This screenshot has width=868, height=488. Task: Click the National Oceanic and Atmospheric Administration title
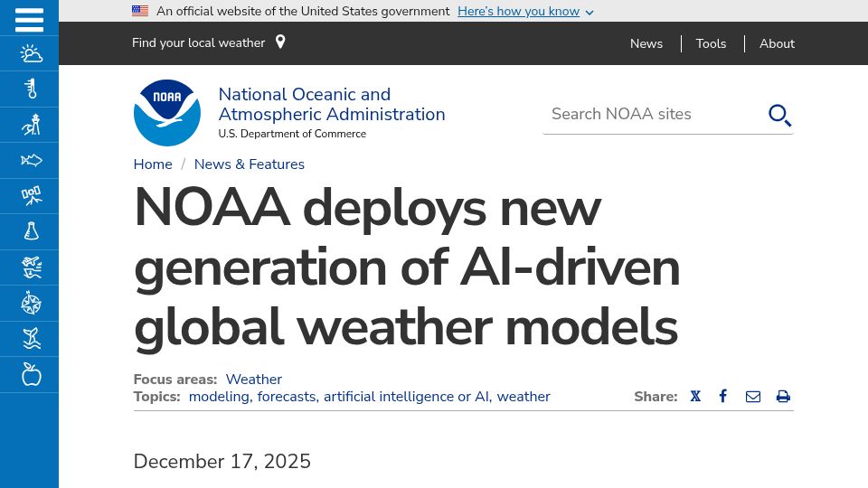click(332, 104)
